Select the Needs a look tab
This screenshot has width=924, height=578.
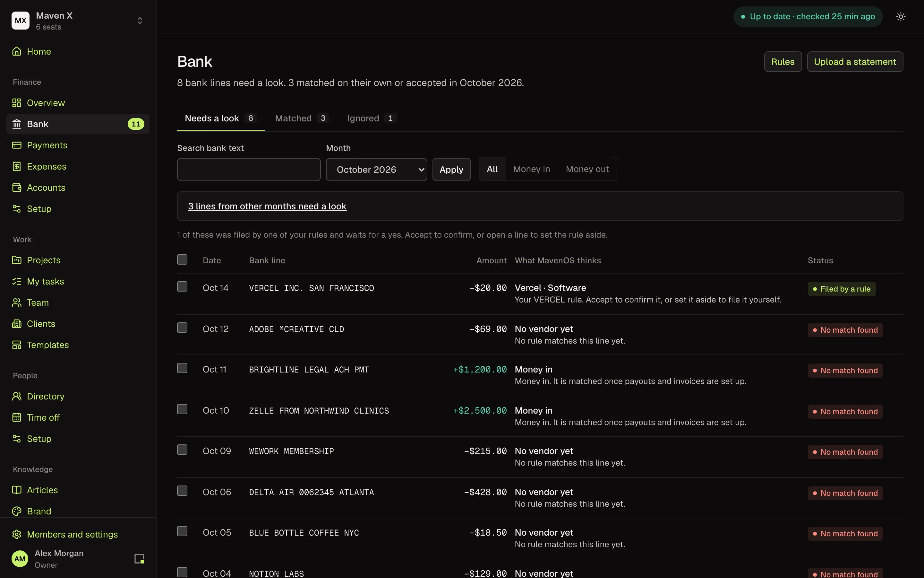(221, 118)
